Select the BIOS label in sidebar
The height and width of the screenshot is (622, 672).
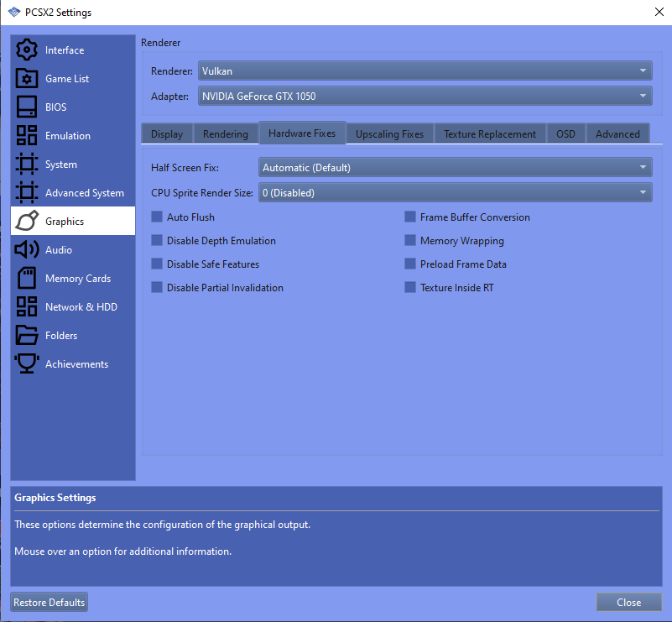coord(56,107)
